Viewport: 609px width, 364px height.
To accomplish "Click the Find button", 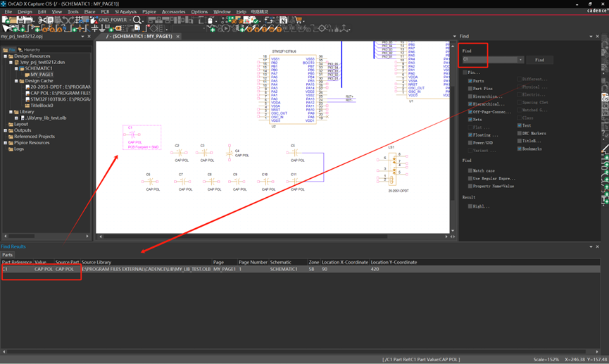I will 539,60.
